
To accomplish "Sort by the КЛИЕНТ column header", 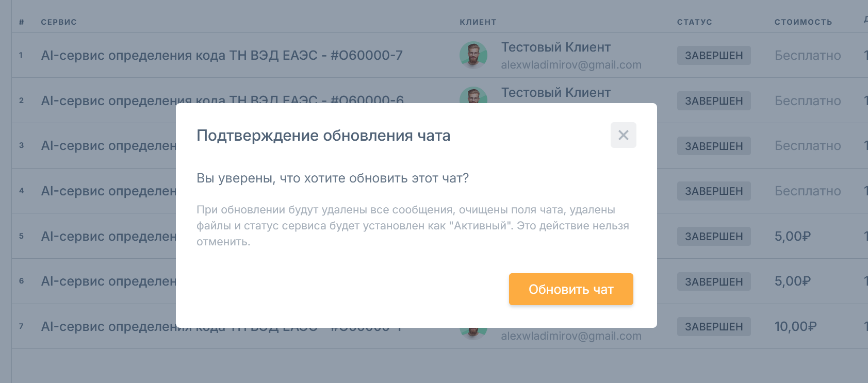I will 478,22.
